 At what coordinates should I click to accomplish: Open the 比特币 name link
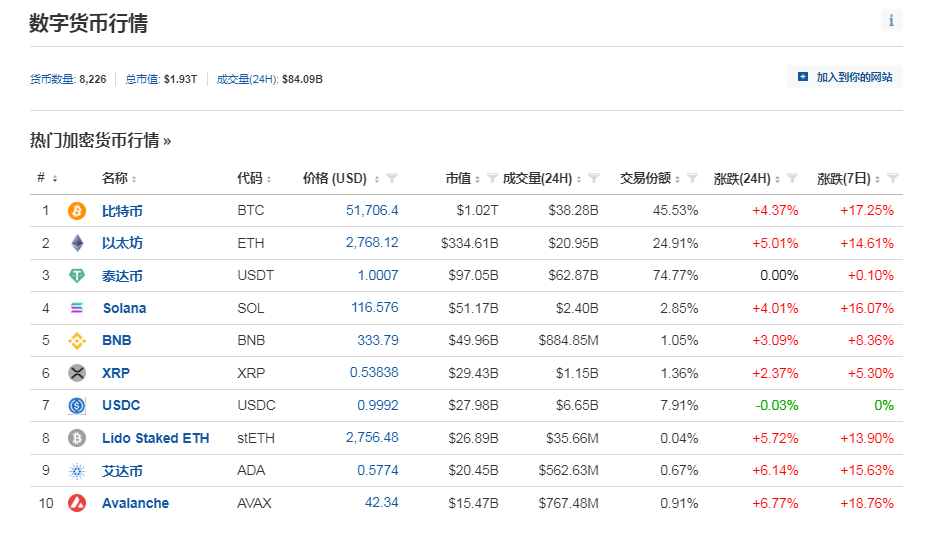122,211
